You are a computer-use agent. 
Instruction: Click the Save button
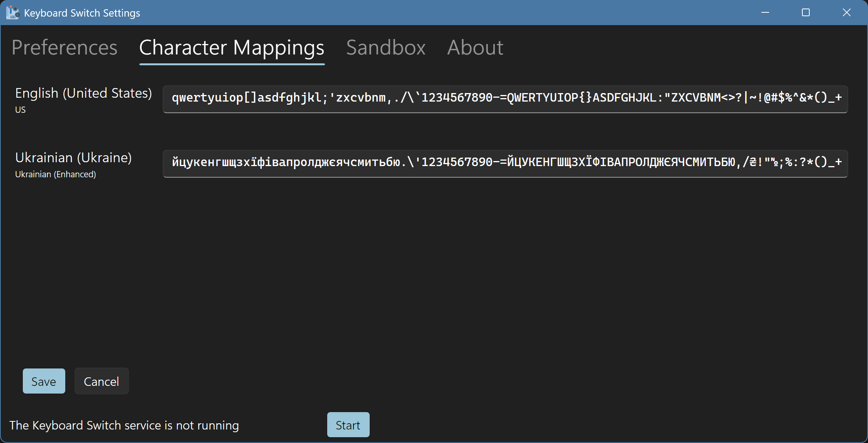[x=44, y=381]
